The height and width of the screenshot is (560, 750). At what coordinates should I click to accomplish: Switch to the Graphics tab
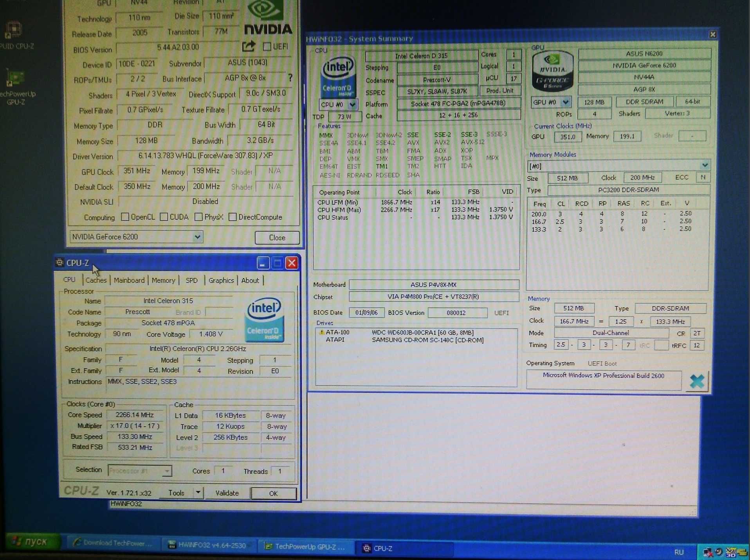(221, 280)
